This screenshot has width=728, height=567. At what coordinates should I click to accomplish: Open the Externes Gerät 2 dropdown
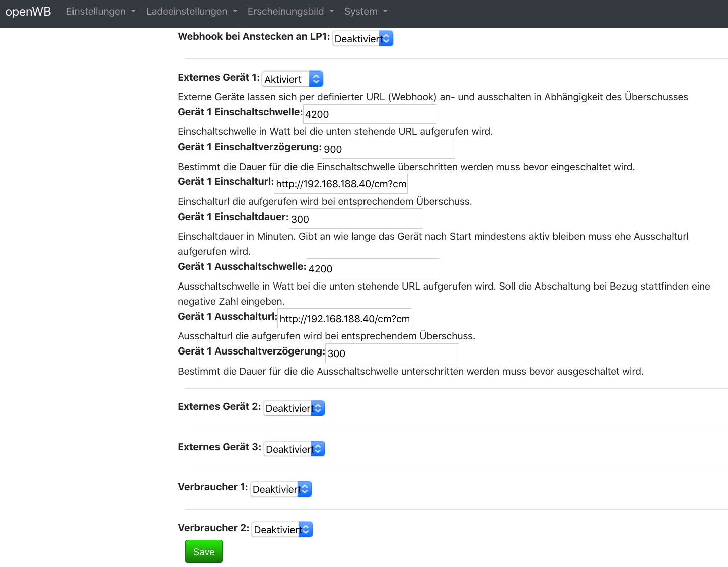pos(294,408)
